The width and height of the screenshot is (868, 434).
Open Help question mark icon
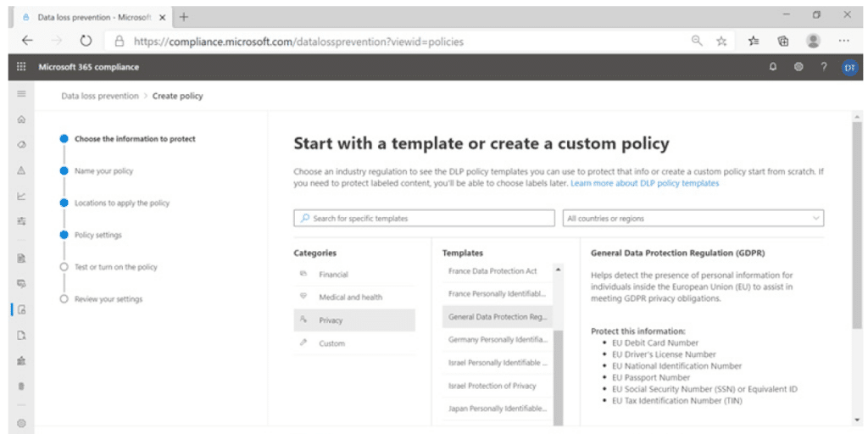(824, 67)
